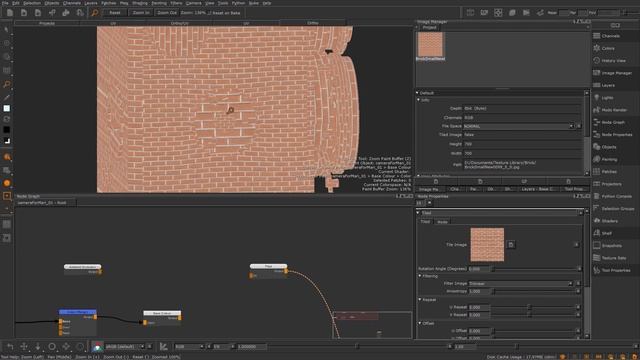Screen dimensions: 640x360
Task: Click the new project icon in the toolbar
Action: 10,13
